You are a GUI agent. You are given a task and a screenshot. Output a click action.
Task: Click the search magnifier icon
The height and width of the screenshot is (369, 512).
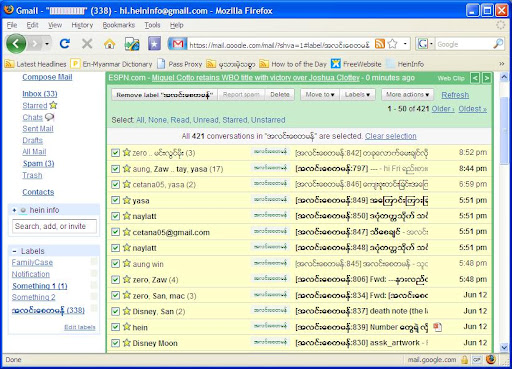[498, 44]
